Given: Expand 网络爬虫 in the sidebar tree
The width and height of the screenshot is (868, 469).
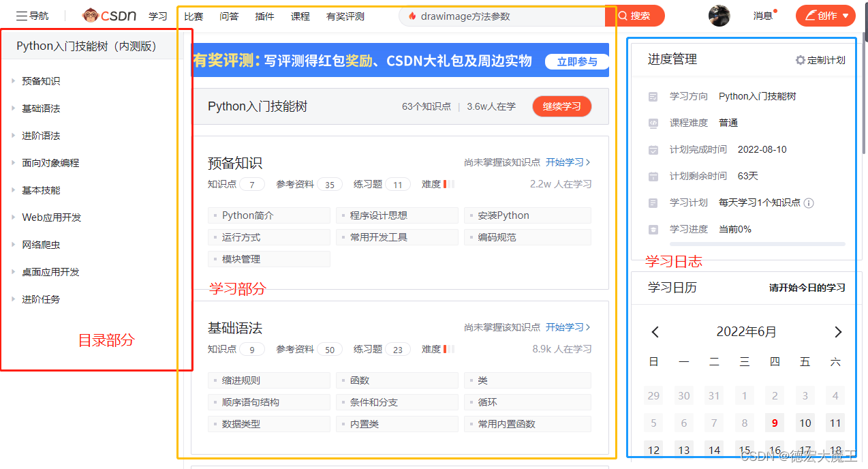Looking at the screenshot, I should click(13, 245).
